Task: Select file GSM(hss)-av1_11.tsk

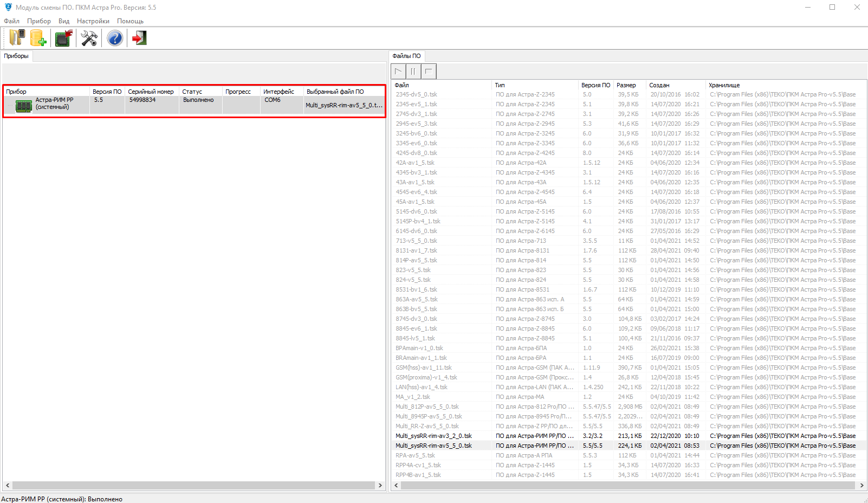Action: pyautogui.click(x=424, y=367)
